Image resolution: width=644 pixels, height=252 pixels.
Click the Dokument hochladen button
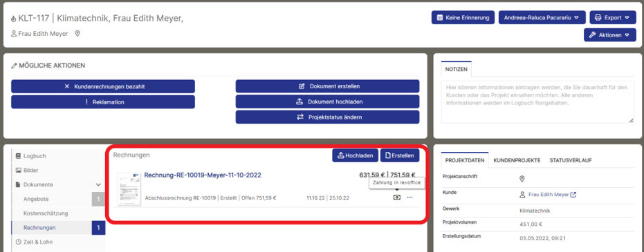click(x=327, y=101)
